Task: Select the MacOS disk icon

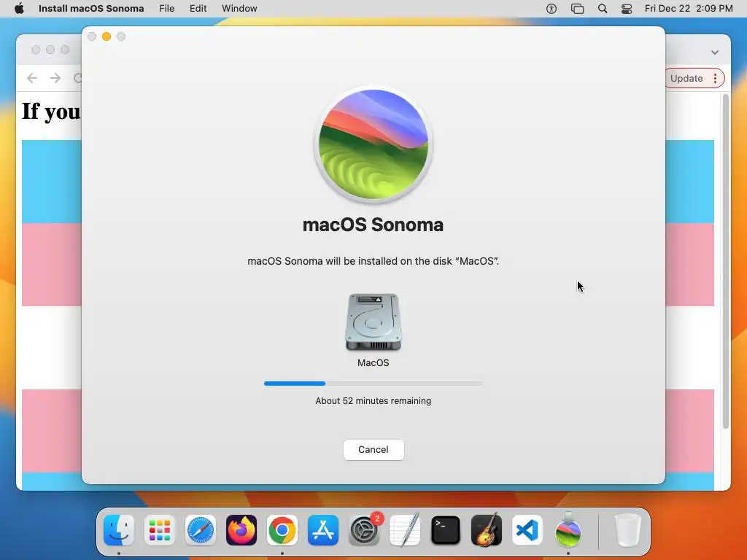Action: pyautogui.click(x=373, y=322)
